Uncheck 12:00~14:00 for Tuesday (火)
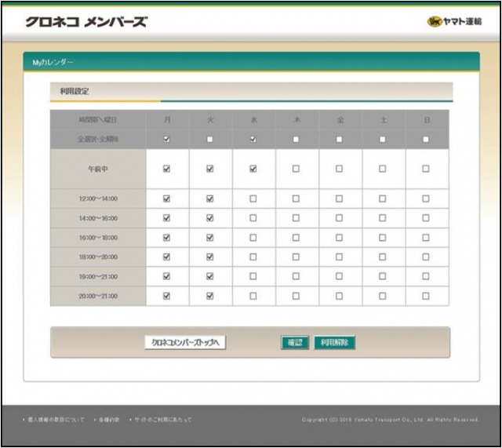This screenshot has height=448, width=502. pos(209,199)
